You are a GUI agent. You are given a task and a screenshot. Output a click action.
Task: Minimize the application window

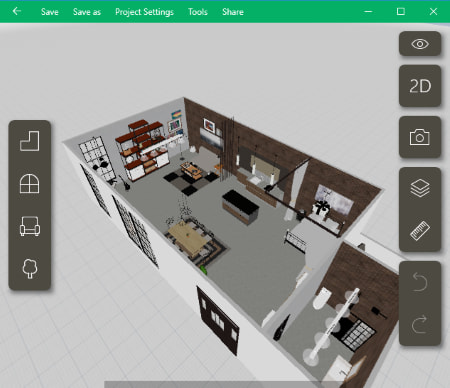click(x=368, y=12)
